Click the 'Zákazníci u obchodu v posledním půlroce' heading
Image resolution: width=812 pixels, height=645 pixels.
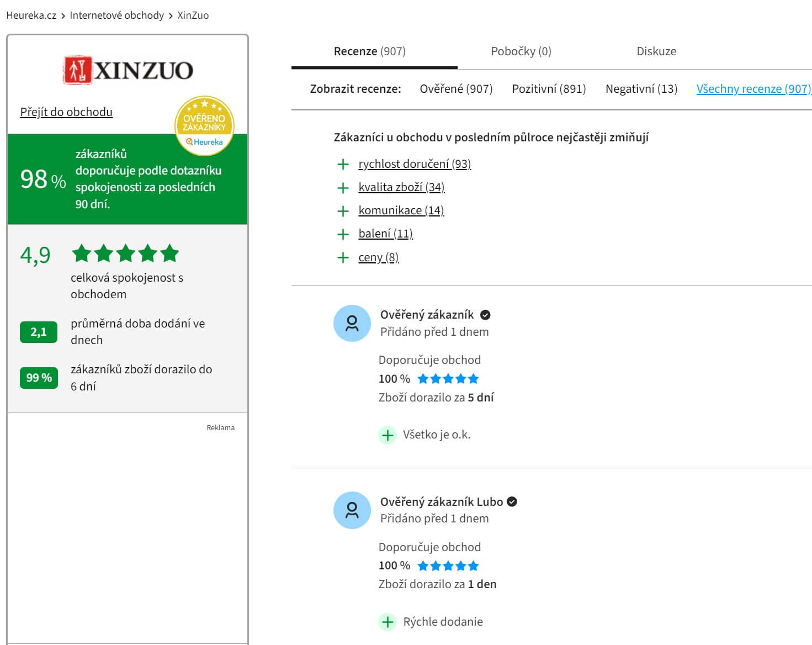[x=491, y=138]
